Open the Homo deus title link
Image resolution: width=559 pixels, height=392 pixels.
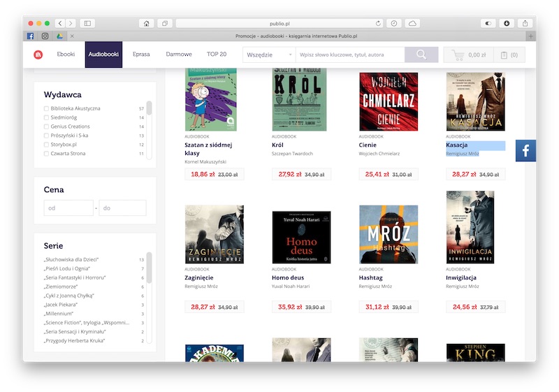288,277
